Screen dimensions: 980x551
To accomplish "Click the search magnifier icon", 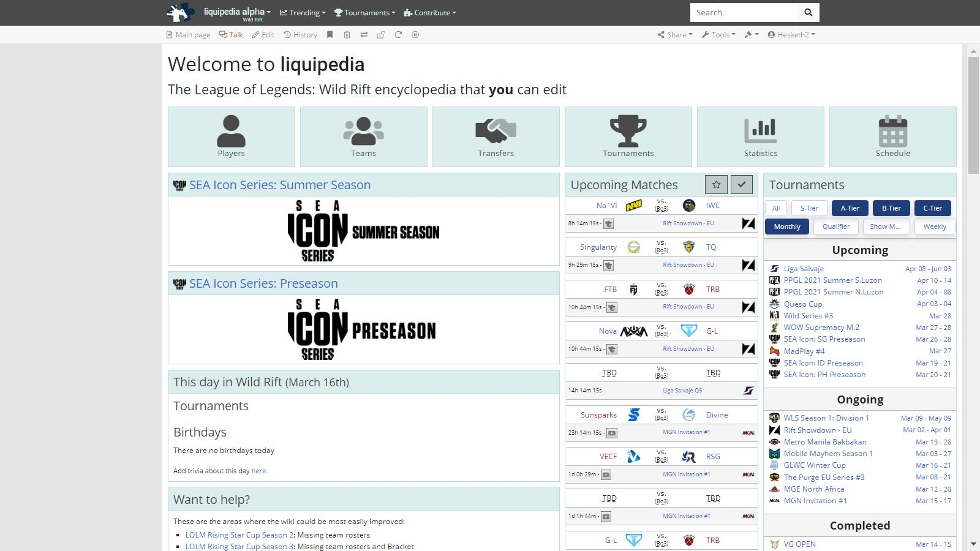I will click(808, 12).
